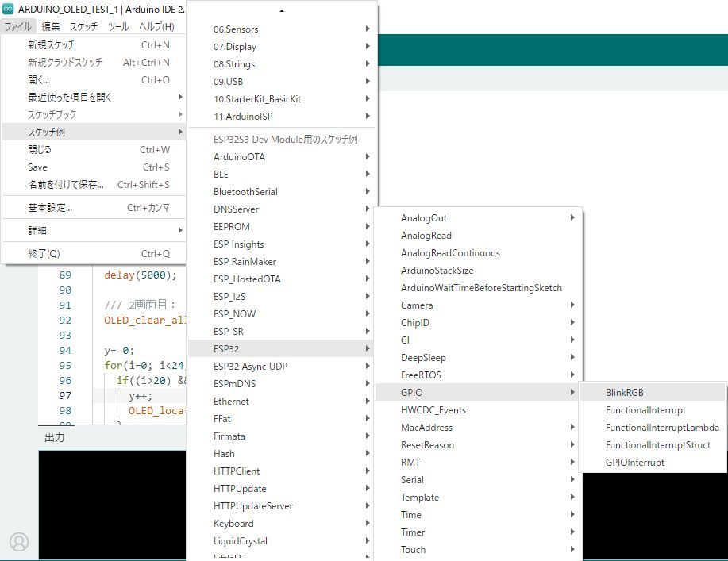The height and width of the screenshot is (561, 728).
Task: Click the user account icon at bottom left
Action: 19,541
